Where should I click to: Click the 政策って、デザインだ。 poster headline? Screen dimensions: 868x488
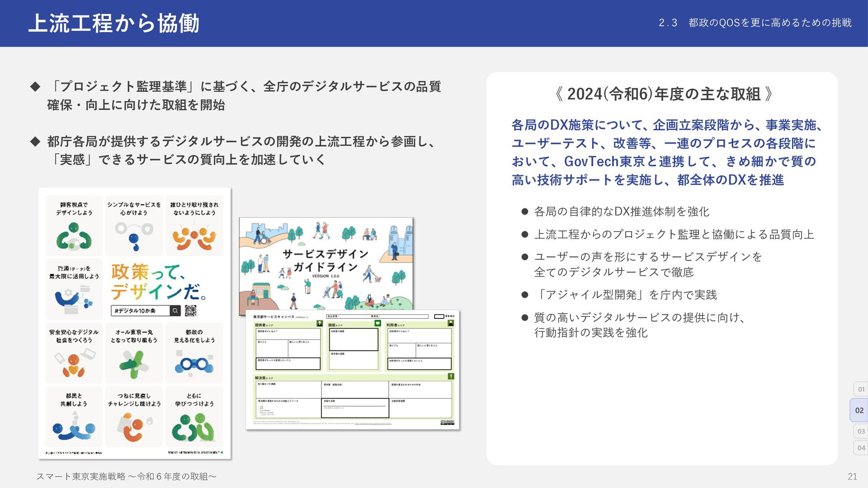[x=158, y=282]
